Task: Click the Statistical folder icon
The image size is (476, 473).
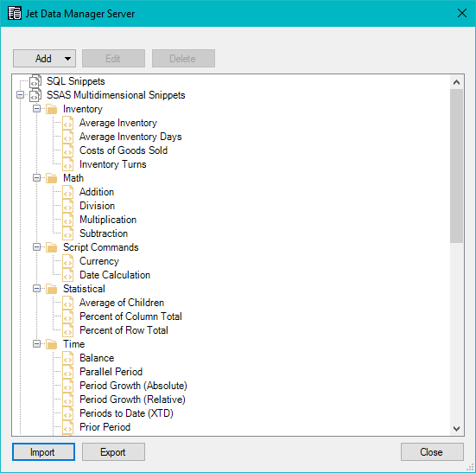Action: click(x=52, y=289)
